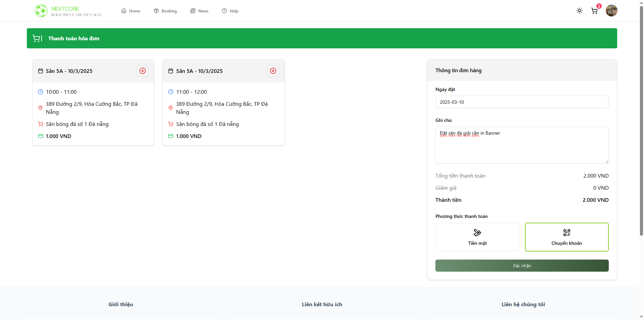This screenshot has height=320, width=644.
Task: Open the News page
Action: pos(200,11)
